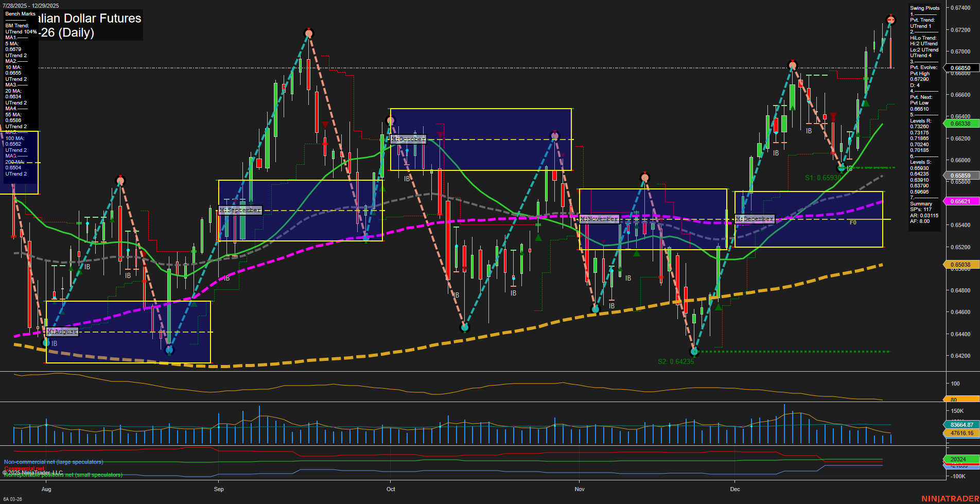Click the green buy triangle below the November box
Image resolution: width=980 pixels, height=504 pixels.
pos(636,252)
